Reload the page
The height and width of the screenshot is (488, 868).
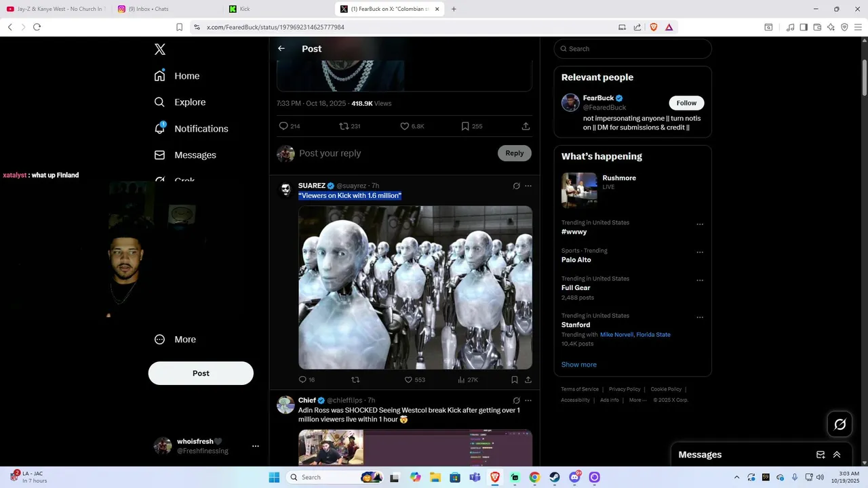pyautogui.click(x=37, y=27)
